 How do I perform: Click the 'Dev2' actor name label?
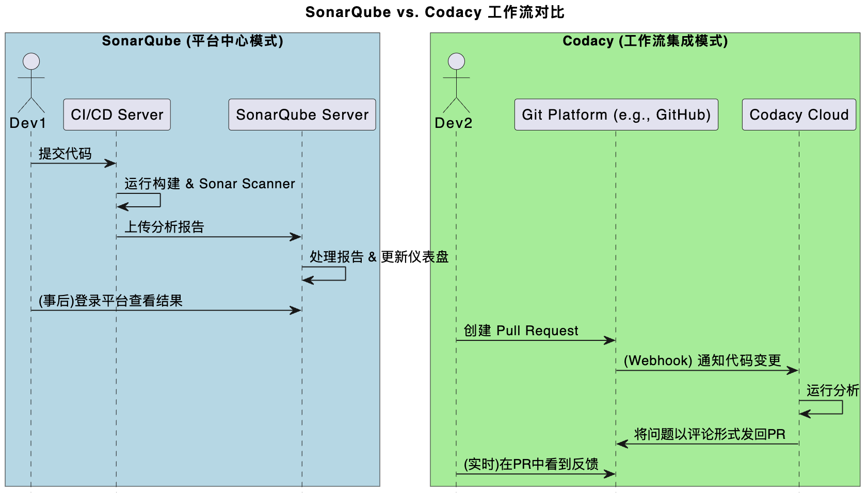click(x=453, y=123)
